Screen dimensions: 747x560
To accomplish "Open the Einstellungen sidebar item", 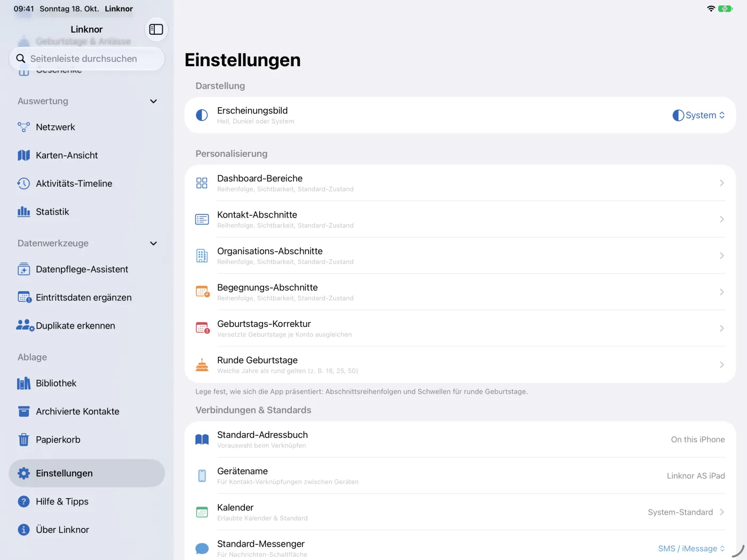I will tap(87, 474).
